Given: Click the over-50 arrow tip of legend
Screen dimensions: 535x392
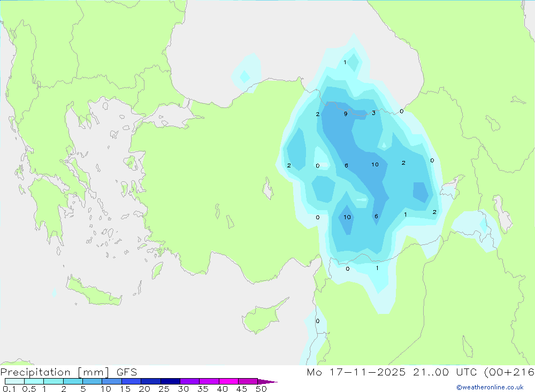Looking at the screenshot, I should [x=267, y=381].
